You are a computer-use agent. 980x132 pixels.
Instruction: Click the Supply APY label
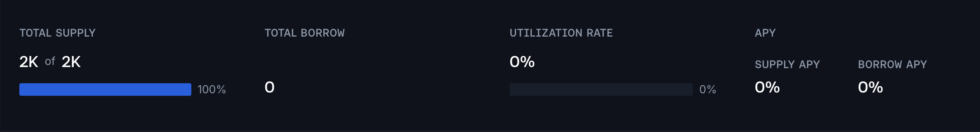point(787,64)
